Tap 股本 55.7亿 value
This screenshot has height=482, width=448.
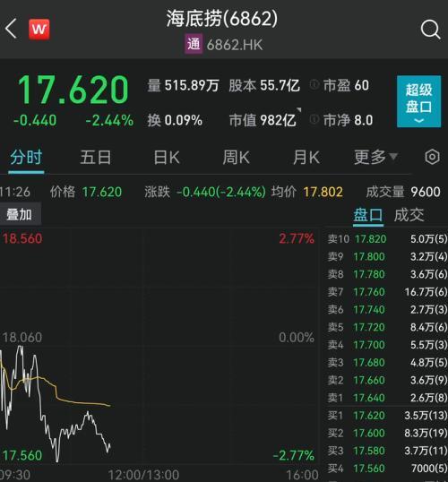264,85
